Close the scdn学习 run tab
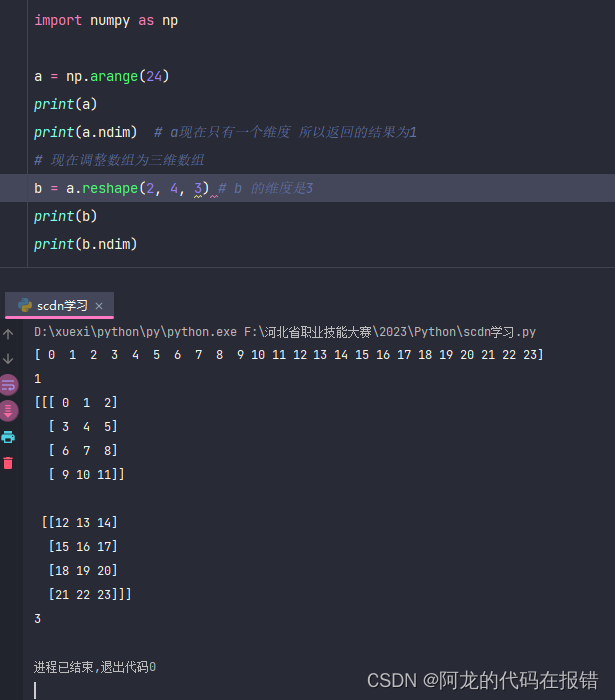 point(99,306)
